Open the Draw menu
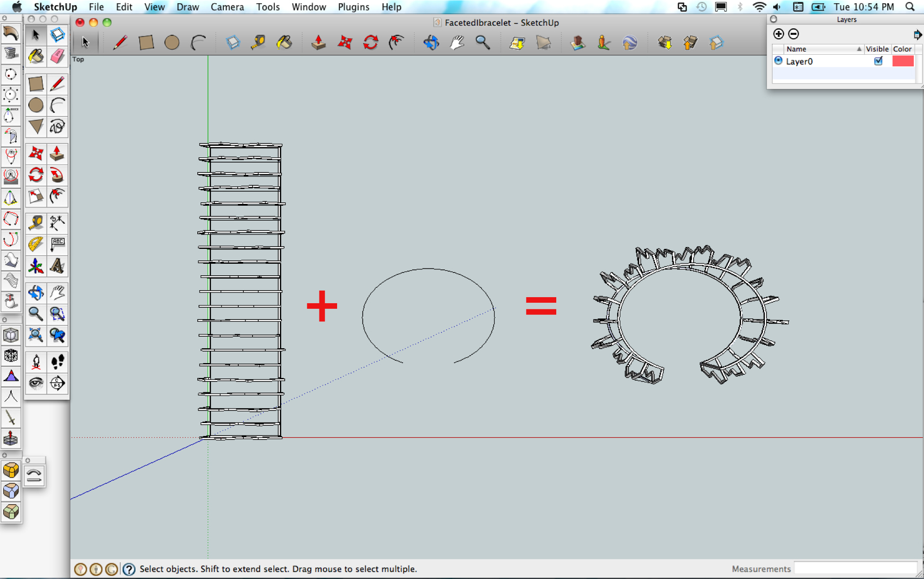 (188, 7)
